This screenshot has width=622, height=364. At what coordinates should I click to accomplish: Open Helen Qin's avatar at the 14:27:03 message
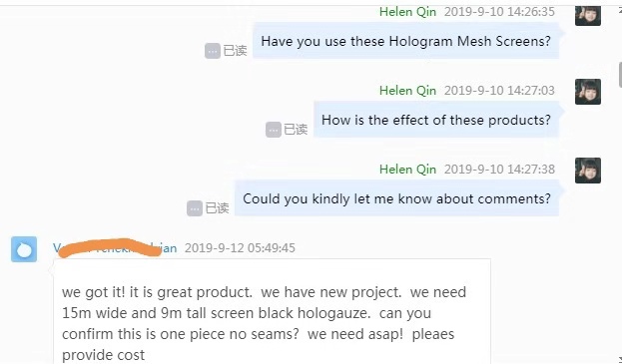point(588,92)
